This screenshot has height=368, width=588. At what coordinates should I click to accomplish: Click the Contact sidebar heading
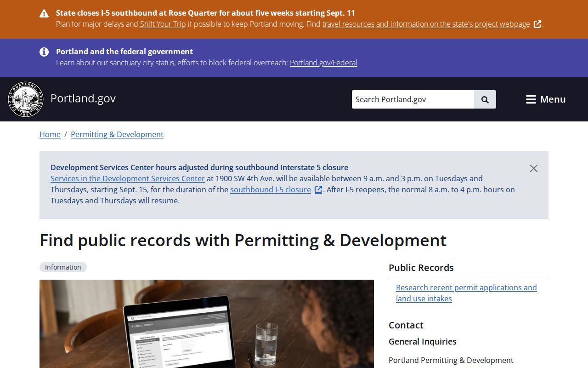click(406, 325)
